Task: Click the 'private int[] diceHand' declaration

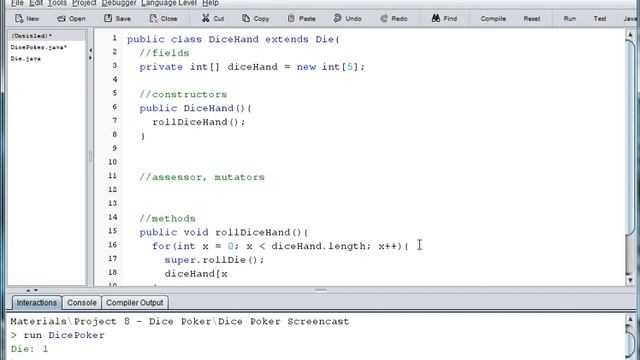Action: pos(252,67)
